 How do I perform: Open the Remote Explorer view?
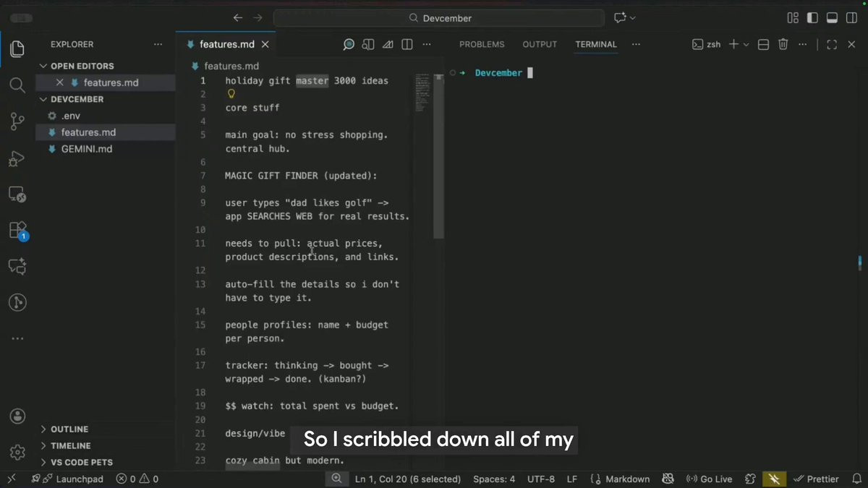coord(17,194)
